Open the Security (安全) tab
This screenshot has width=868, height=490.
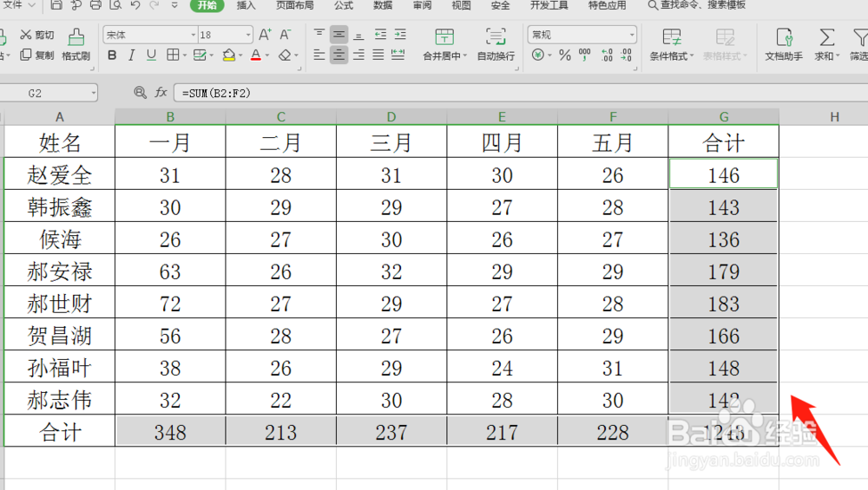click(x=500, y=5)
